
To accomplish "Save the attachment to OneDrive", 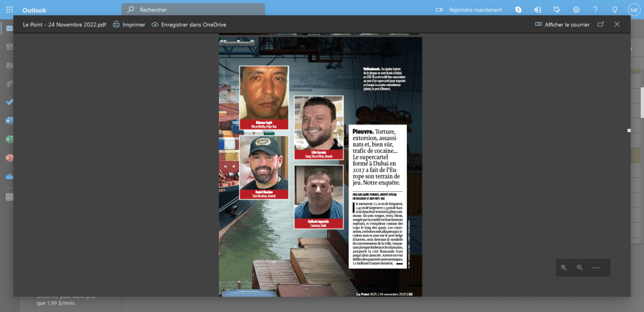I will tap(189, 25).
